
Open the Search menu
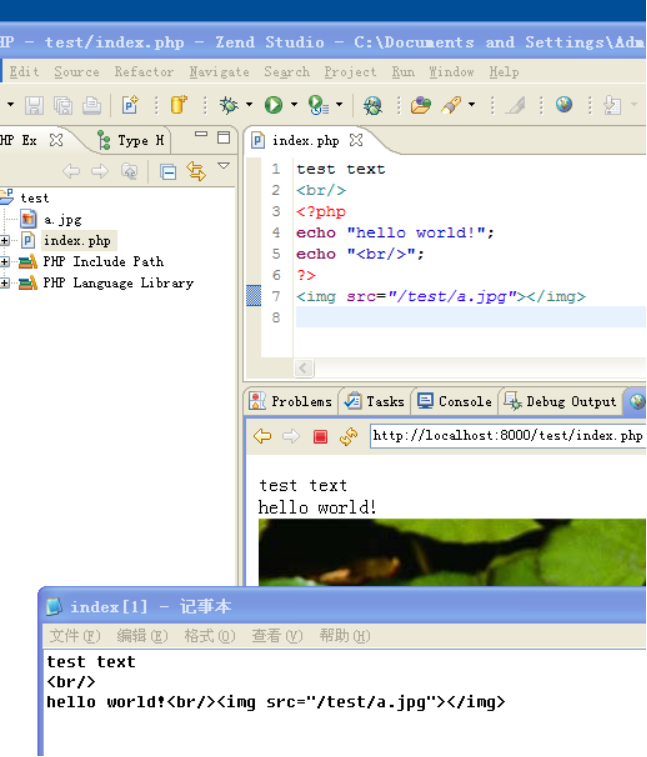tap(287, 72)
